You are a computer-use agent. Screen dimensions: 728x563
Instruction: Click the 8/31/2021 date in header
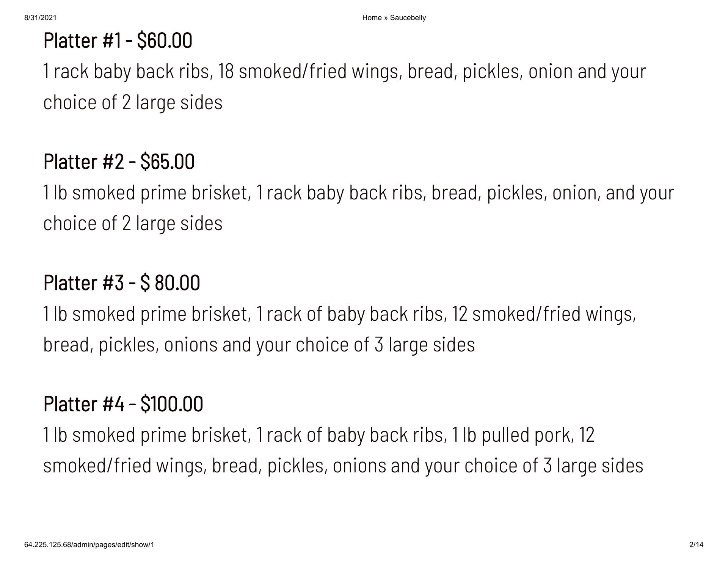(40, 18)
